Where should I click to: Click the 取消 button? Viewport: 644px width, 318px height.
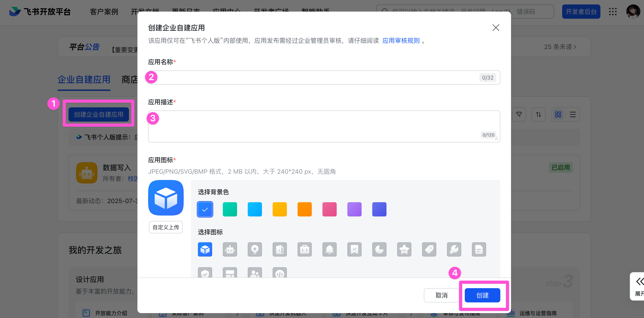(441, 295)
